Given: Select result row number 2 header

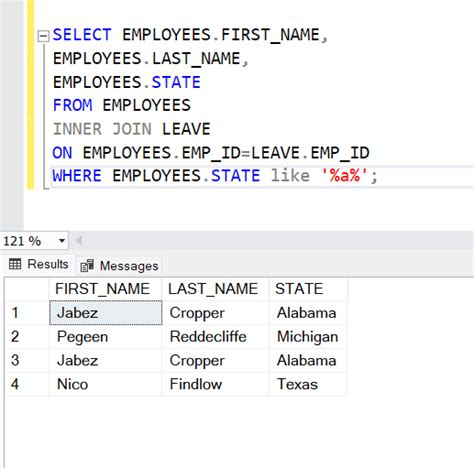Looking at the screenshot, I should point(27,337).
